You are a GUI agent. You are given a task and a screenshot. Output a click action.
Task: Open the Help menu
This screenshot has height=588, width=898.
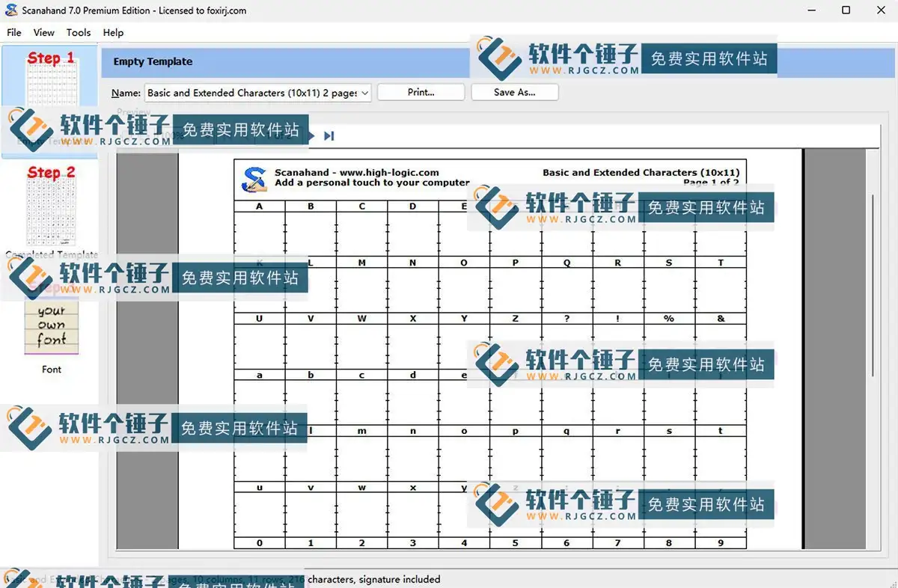[x=113, y=33]
